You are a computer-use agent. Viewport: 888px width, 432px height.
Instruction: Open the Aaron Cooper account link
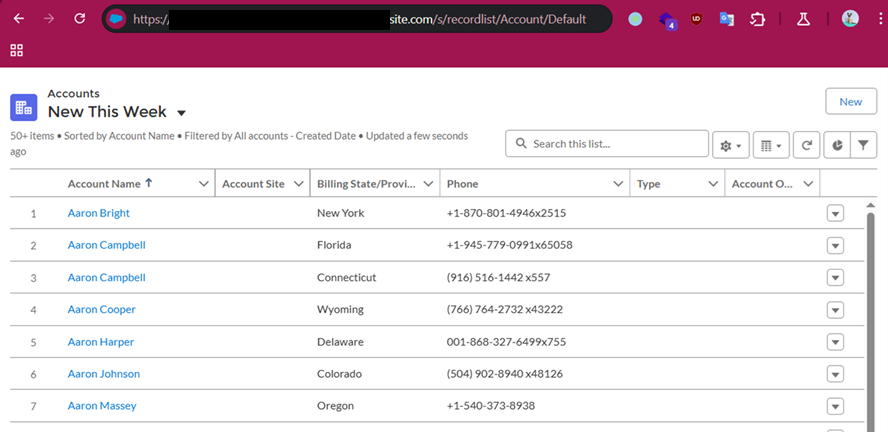click(x=101, y=309)
